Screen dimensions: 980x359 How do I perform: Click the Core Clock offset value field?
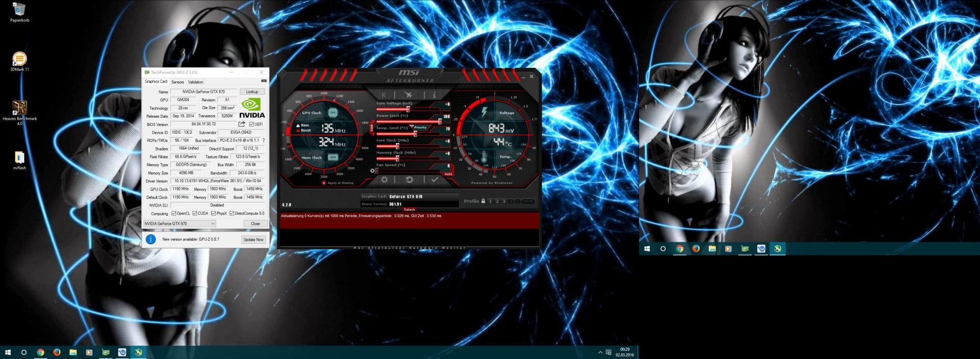click(446, 141)
